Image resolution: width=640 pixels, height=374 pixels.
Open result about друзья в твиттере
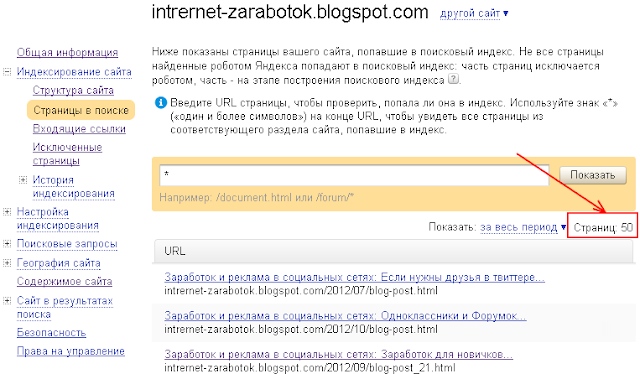pyautogui.click(x=354, y=277)
